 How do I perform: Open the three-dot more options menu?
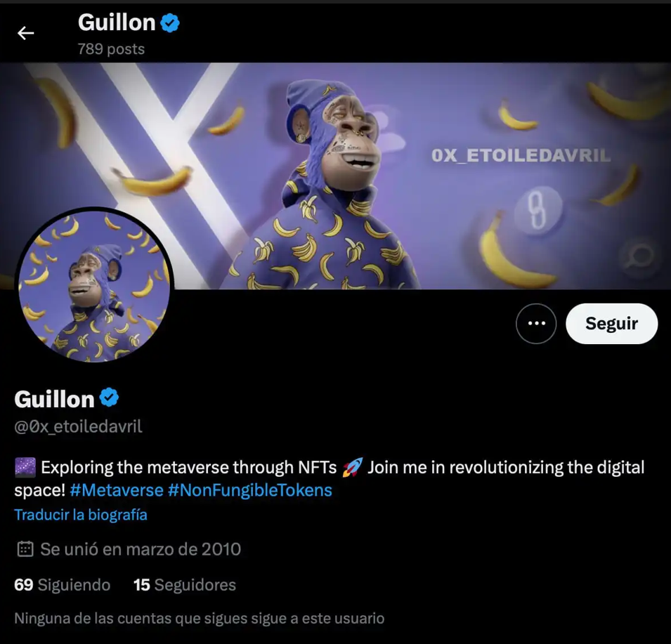click(536, 323)
